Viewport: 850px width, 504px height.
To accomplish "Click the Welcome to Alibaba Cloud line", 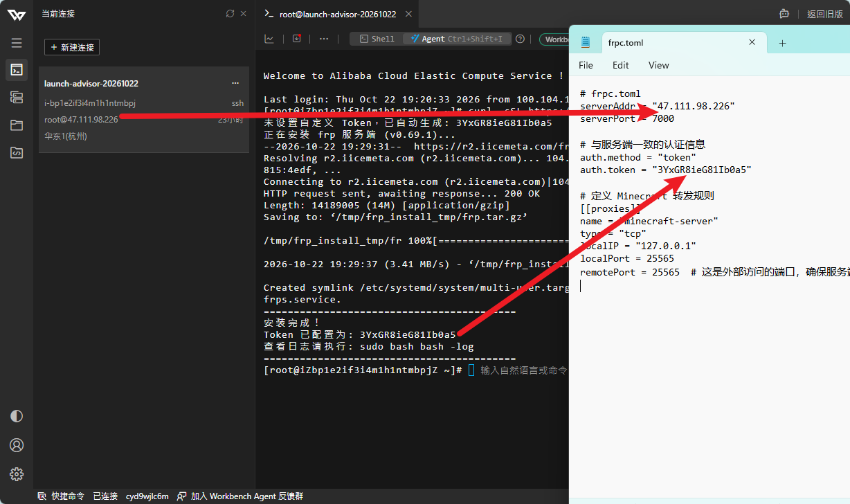I will [x=414, y=75].
